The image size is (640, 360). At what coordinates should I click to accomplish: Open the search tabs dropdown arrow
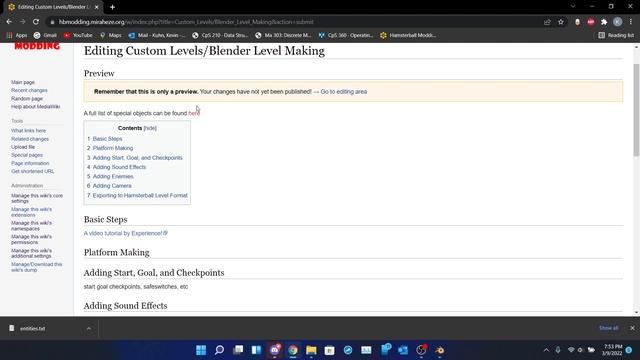point(573,7)
